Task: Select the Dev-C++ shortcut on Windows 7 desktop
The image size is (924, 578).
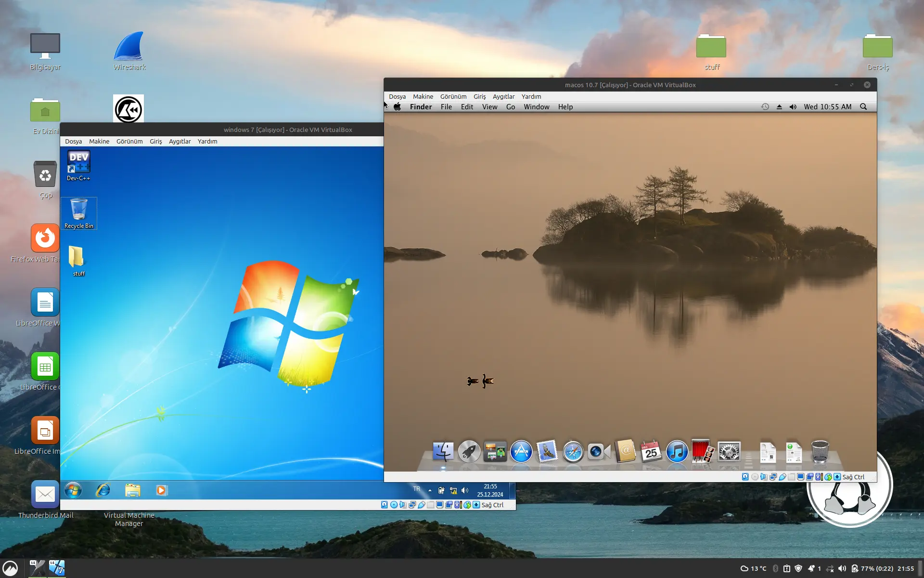Action: tap(78, 166)
